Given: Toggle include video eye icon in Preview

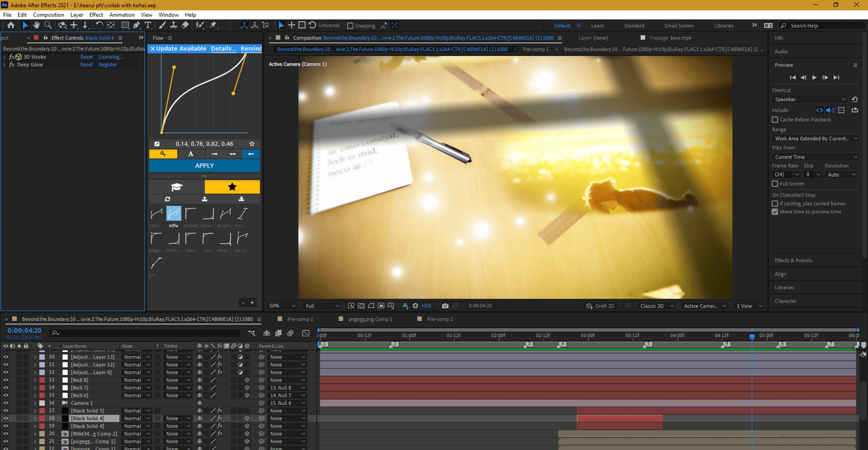Looking at the screenshot, I should click(x=819, y=110).
